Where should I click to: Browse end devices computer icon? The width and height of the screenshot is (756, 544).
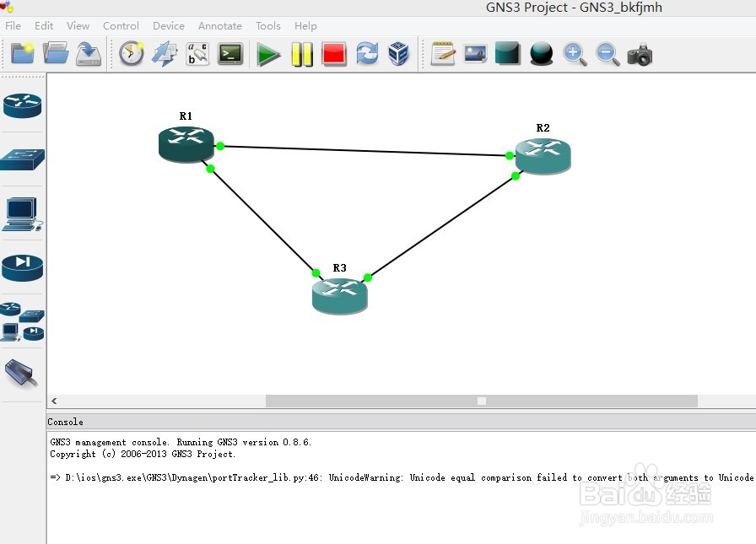[22, 214]
